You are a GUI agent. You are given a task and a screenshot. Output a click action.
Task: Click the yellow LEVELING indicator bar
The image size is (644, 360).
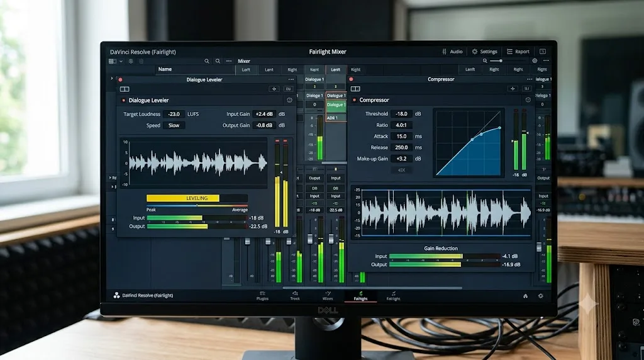(183, 198)
